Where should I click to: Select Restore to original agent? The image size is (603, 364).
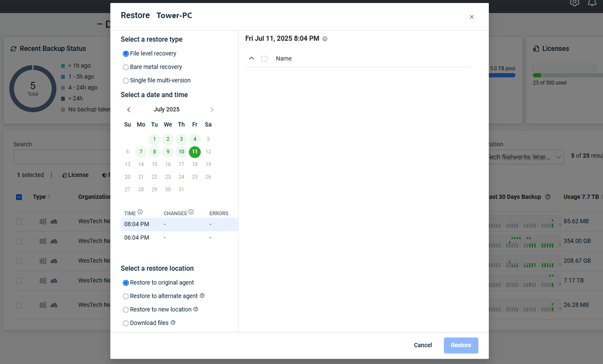coord(126,283)
